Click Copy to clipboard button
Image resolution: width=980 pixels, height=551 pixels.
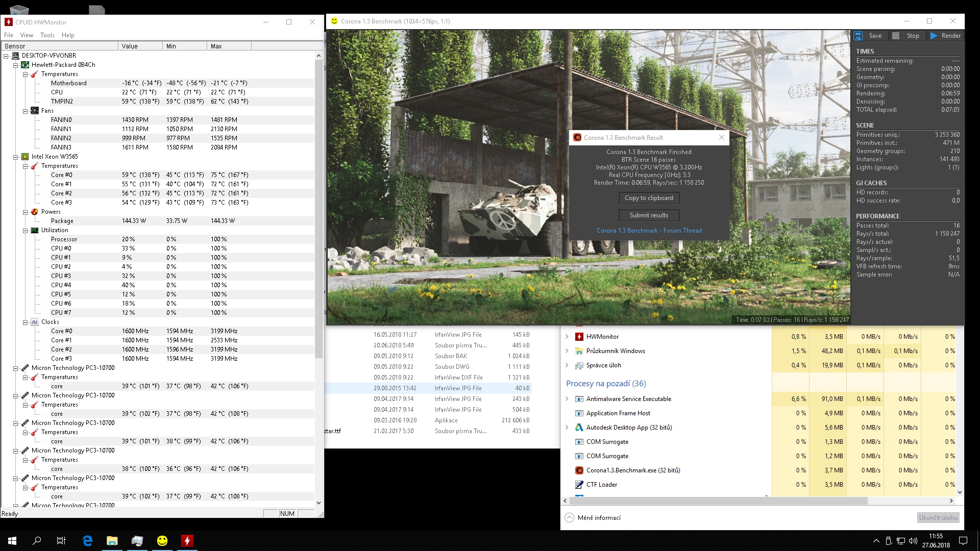click(649, 198)
